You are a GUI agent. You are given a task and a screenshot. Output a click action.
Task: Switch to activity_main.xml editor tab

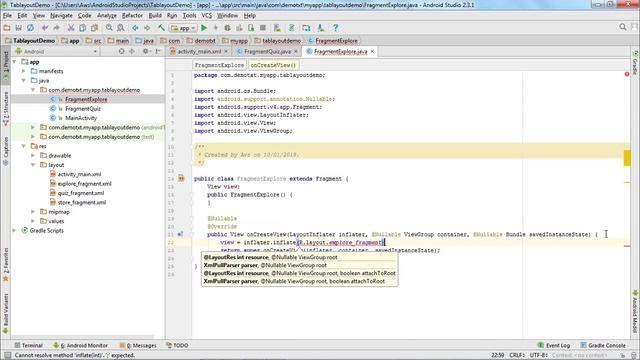[199, 51]
